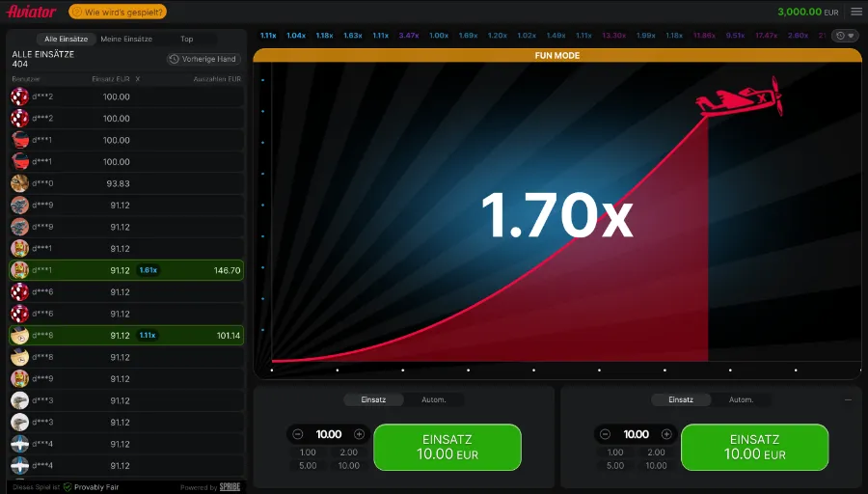The width and height of the screenshot is (868, 494).
Task: Open the 'Top' tab
Action: coord(187,39)
